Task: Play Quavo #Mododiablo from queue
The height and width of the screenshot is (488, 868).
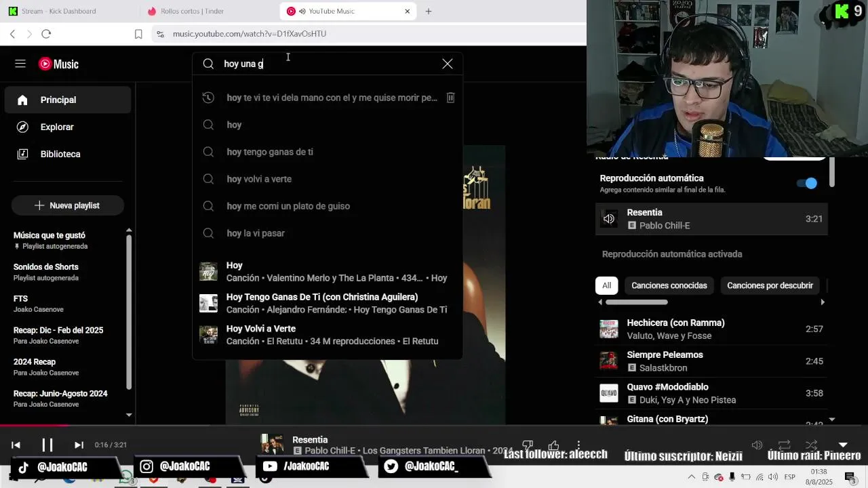Action: [x=711, y=393]
